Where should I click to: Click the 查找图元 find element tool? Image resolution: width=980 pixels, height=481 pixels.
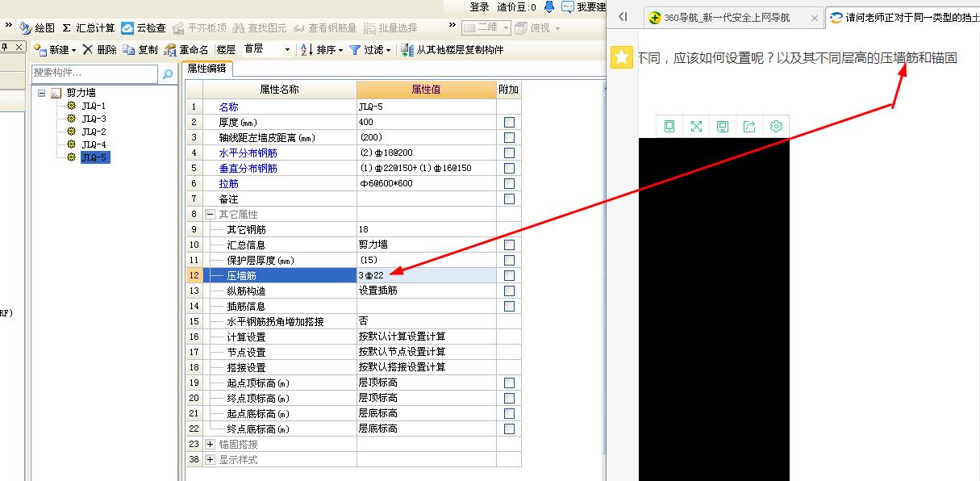click(260, 28)
